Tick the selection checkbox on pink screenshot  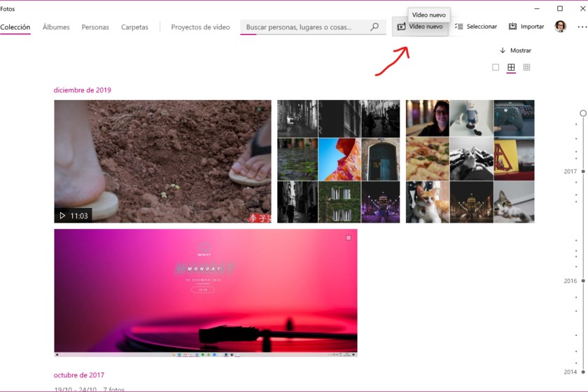pos(349,238)
